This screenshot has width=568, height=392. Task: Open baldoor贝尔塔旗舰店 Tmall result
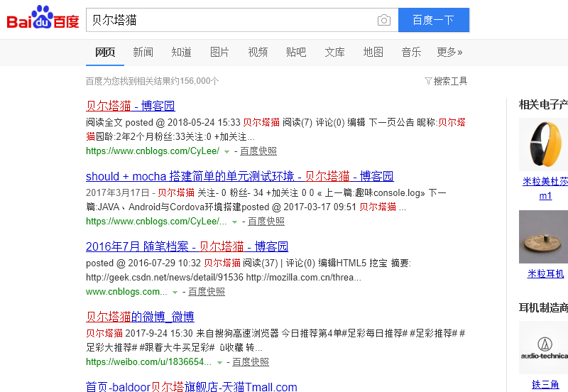pos(191,386)
